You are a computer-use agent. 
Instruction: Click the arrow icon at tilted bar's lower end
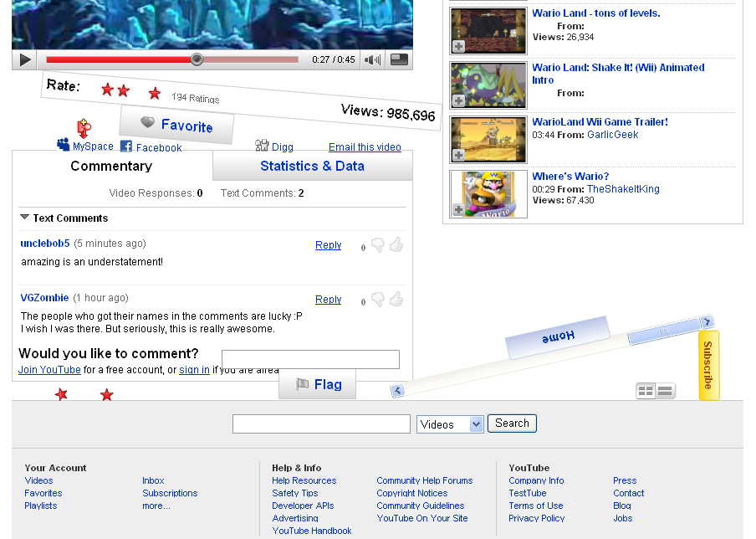396,391
